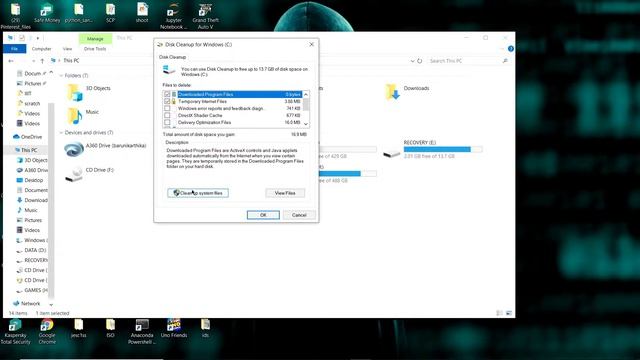Close Disk Cleanup dialog with X
This screenshot has height=360, width=640.
pos(311,44)
